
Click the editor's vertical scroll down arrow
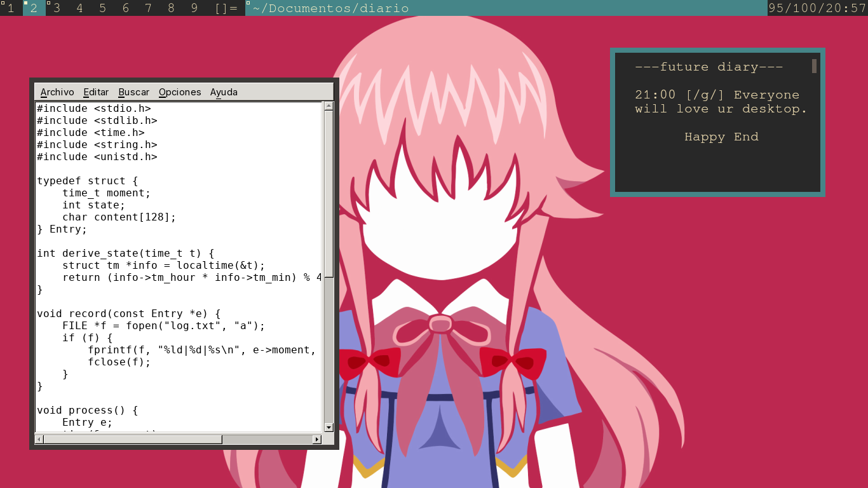329,428
